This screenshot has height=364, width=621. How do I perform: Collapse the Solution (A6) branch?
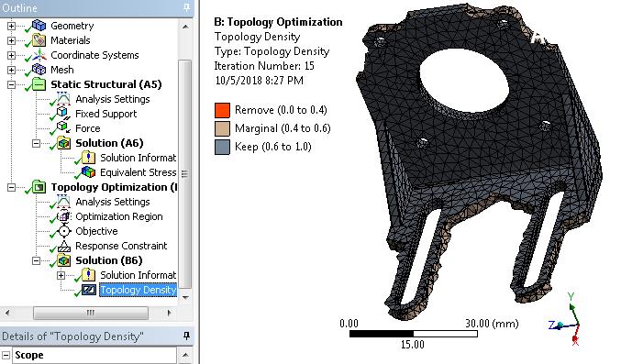pos(36,143)
